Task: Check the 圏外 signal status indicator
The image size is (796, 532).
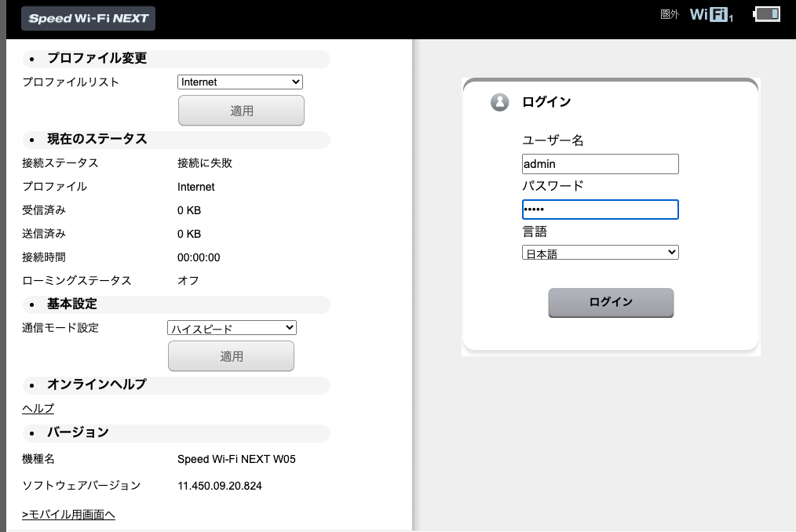Action: tap(669, 14)
